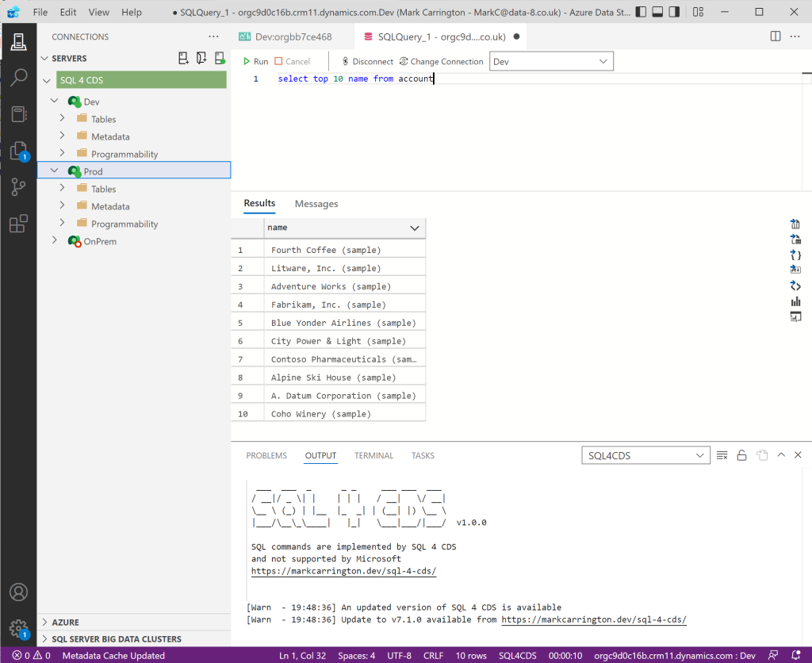Toggle the bottom panel layout icon
The height and width of the screenshot is (663, 812).
click(x=657, y=12)
